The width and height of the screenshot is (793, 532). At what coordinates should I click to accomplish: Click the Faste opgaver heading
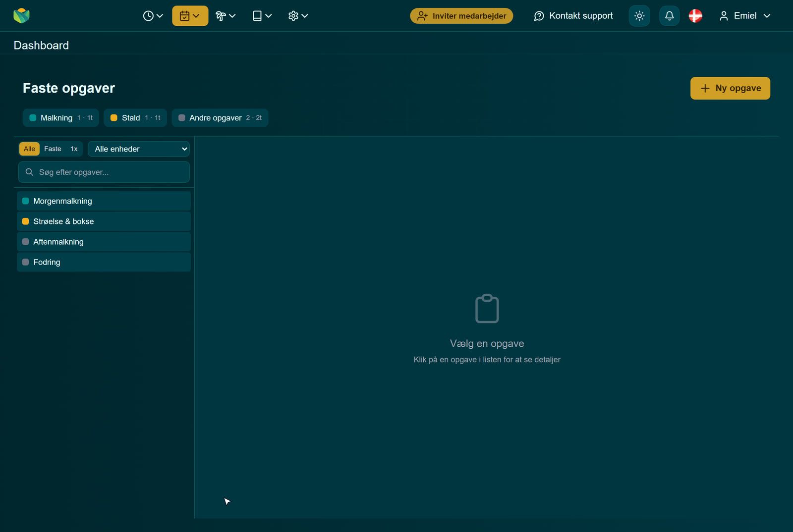[69, 88]
